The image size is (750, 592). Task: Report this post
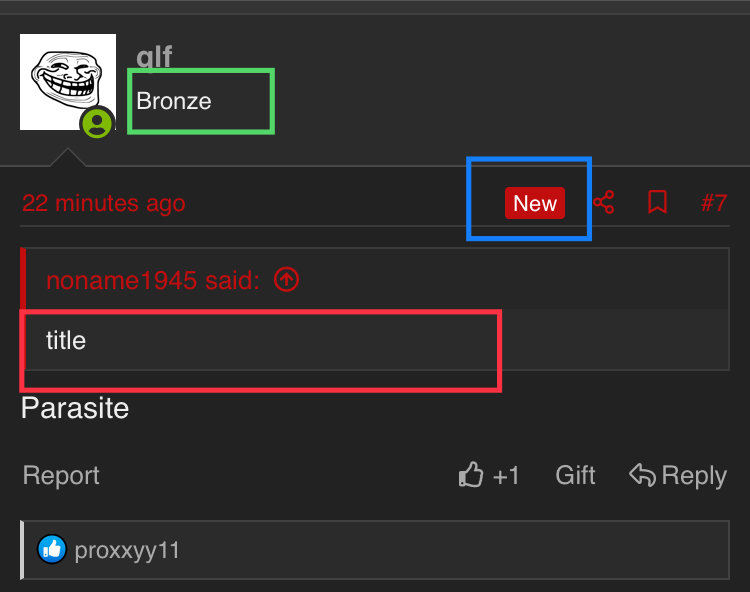(x=61, y=475)
